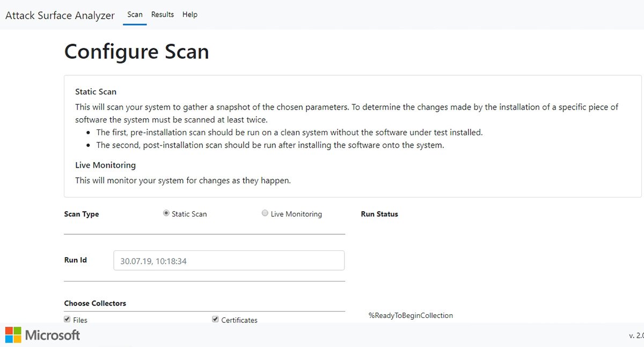Click the Live Monitoring info heading
Viewport: 644px width, 347px height.
tap(105, 165)
